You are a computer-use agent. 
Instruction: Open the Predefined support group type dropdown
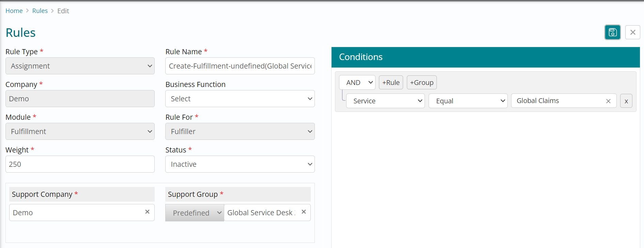(195, 213)
